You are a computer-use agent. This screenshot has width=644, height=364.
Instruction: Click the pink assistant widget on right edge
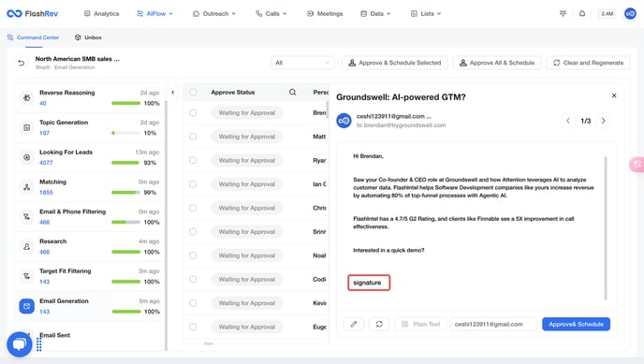pos(637,164)
